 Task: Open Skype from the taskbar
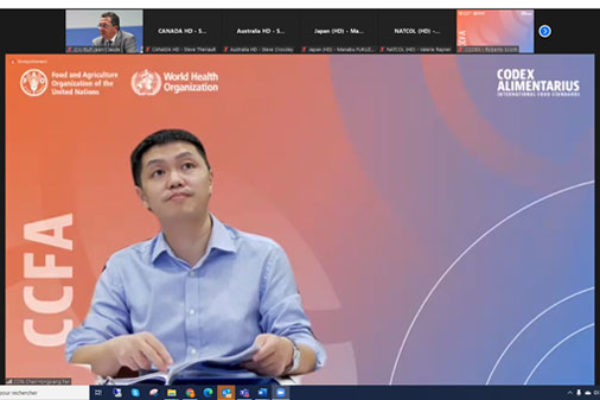point(135,393)
